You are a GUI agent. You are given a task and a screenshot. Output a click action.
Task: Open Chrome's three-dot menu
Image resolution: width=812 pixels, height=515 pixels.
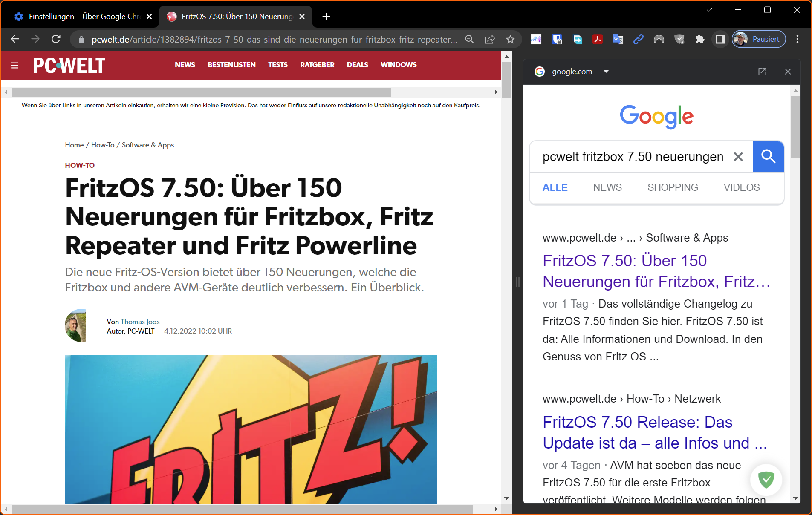click(798, 39)
